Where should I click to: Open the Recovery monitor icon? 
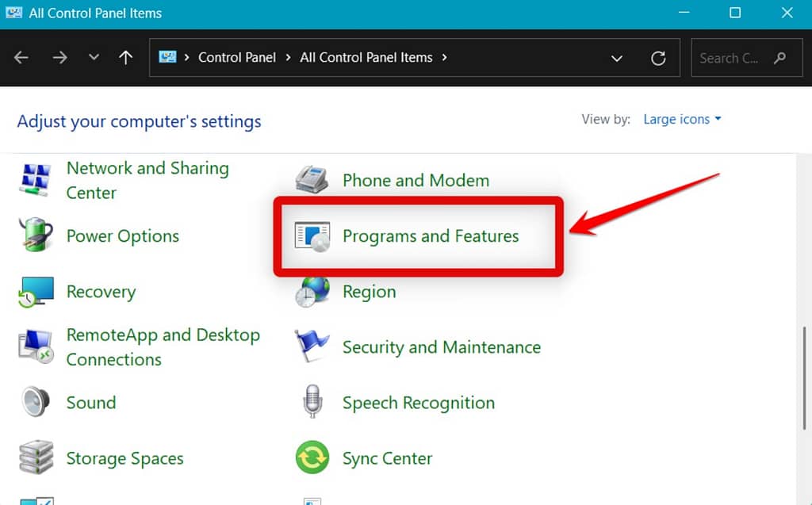(x=36, y=292)
